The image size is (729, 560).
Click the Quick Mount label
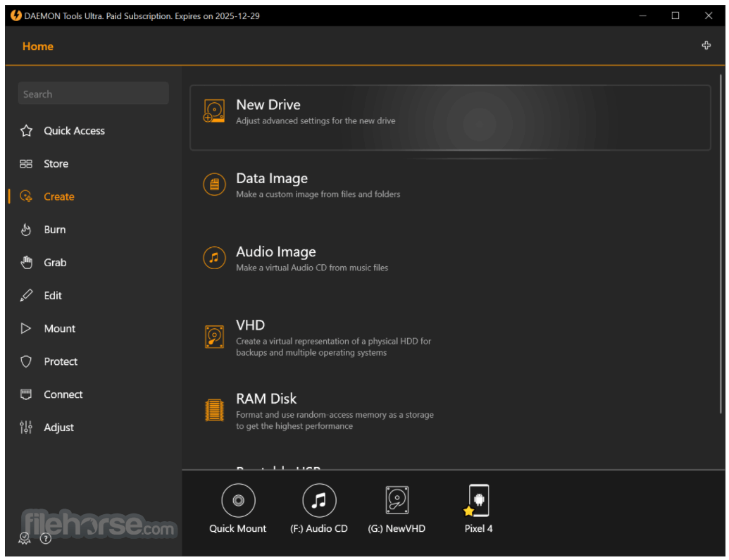237,528
